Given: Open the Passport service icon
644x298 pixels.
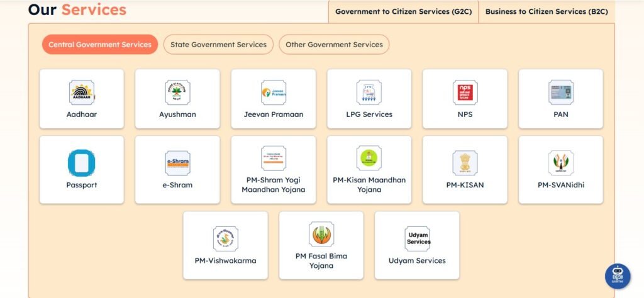Looking at the screenshot, I should tap(82, 163).
